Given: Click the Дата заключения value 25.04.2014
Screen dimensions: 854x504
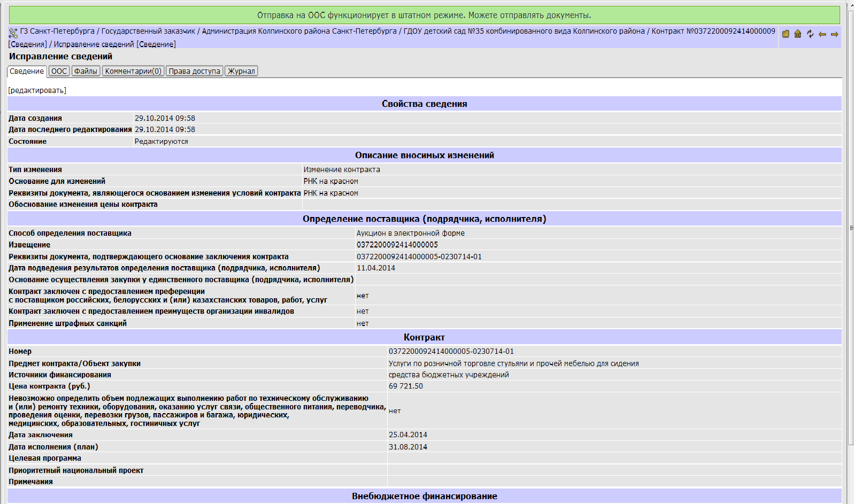Looking at the screenshot, I should [408, 435].
